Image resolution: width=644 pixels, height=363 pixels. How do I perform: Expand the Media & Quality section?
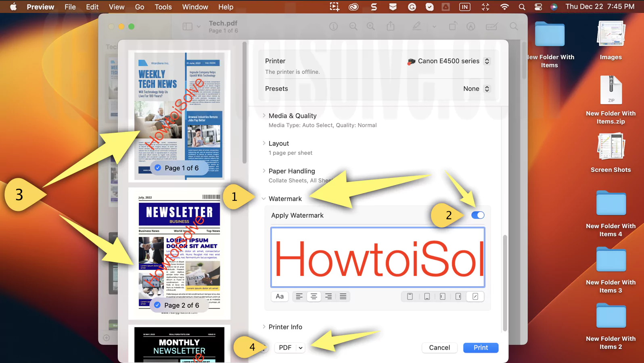pos(264,116)
